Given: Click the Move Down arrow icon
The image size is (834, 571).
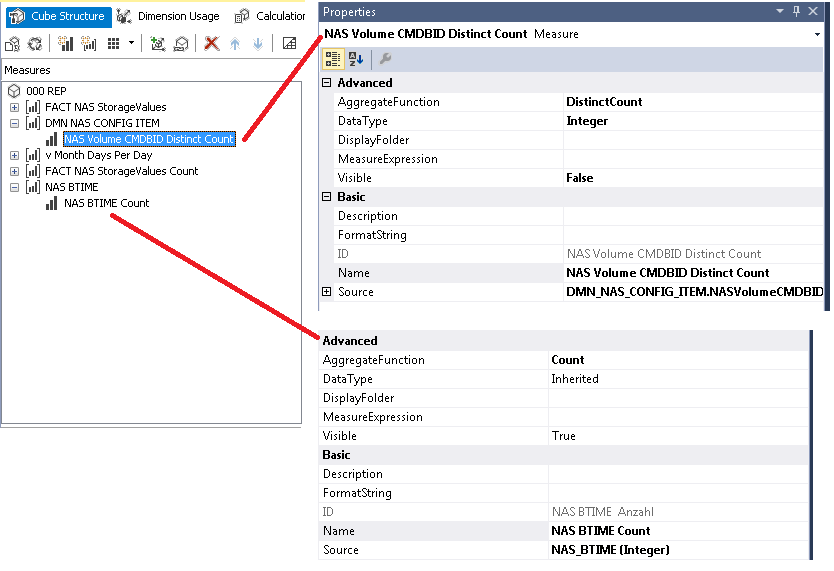Looking at the screenshot, I should click(258, 44).
